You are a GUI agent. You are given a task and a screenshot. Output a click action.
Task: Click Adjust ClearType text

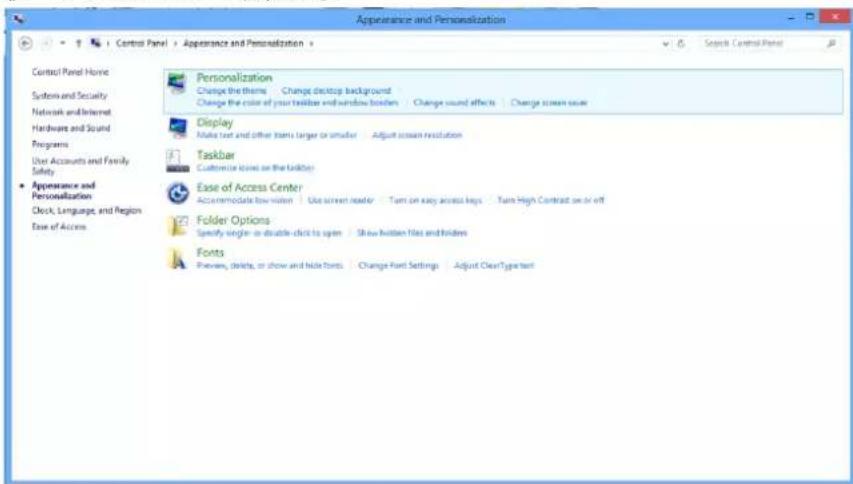click(494, 265)
